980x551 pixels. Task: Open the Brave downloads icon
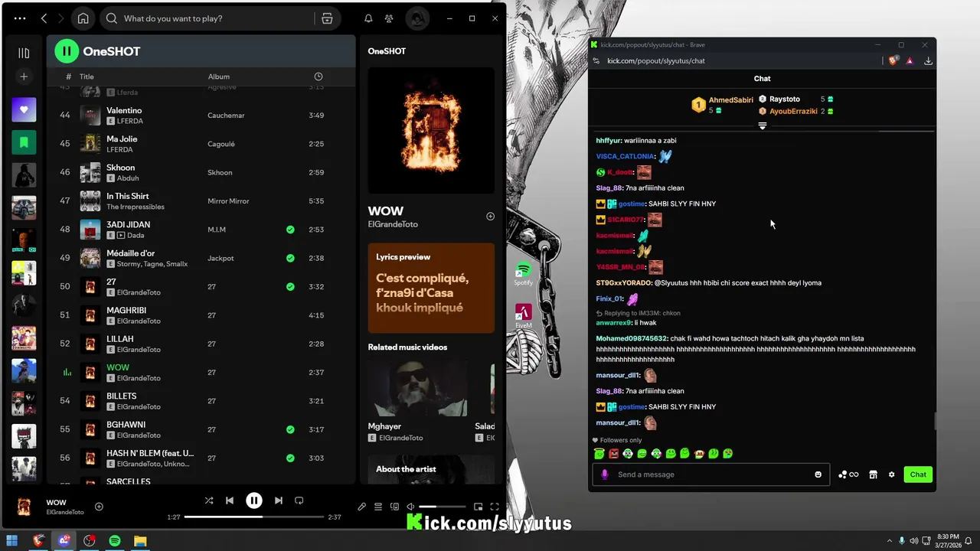pyautogui.click(x=928, y=60)
